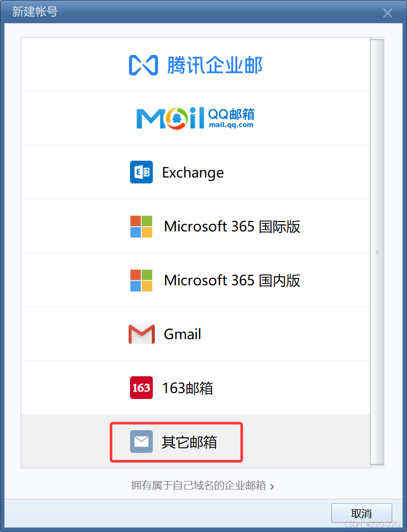Click the blue Exchange icon
This screenshot has height=532, width=407.
141,172
